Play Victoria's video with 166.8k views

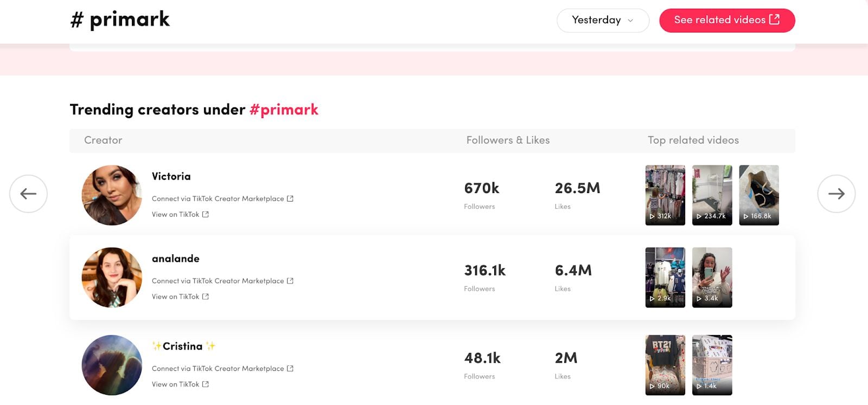[x=759, y=195]
